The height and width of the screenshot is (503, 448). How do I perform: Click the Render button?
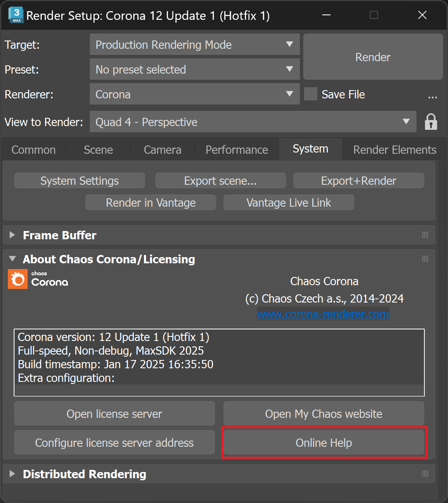click(x=373, y=57)
